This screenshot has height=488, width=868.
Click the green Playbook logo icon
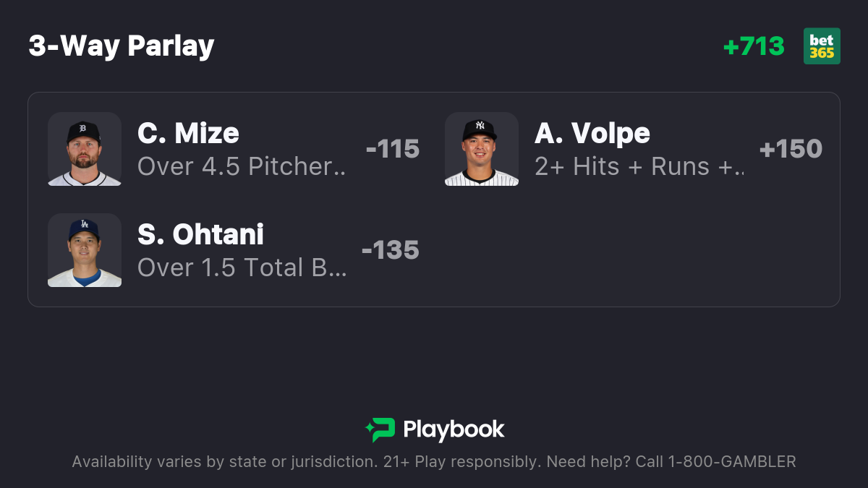pos(380,430)
